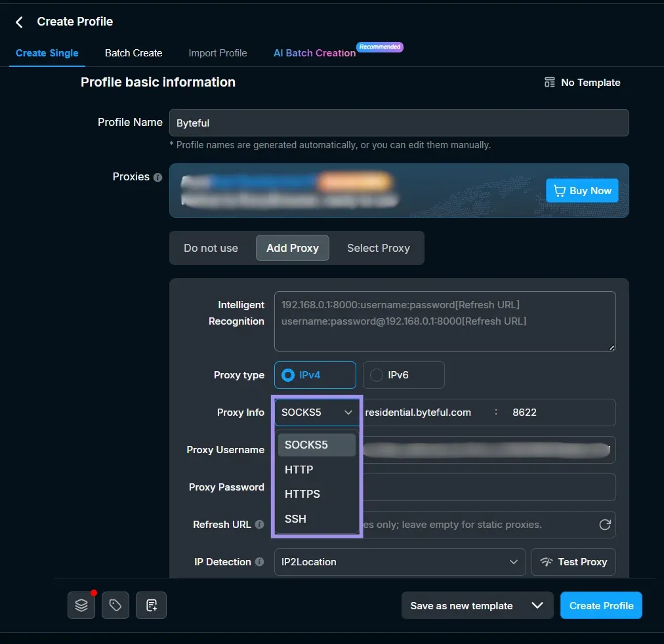Click the layers stack icon with red dot
The image size is (664, 644).
click(x=81, y=605)
